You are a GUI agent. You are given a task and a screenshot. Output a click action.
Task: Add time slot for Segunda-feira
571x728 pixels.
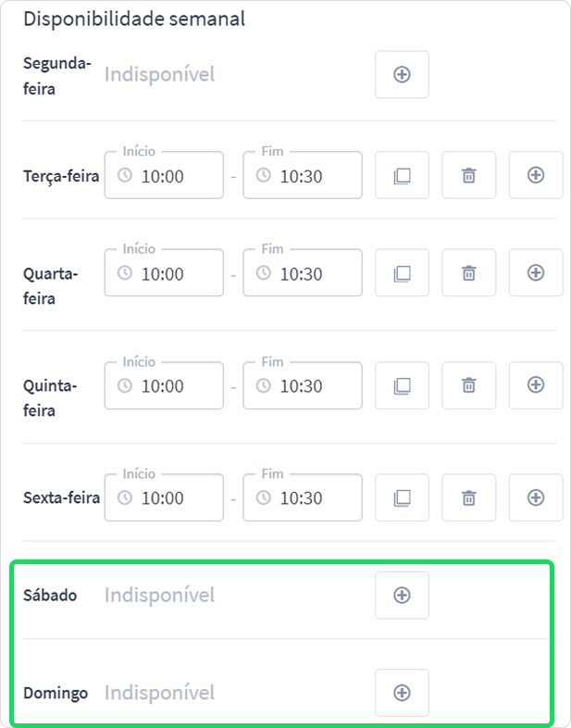point(402,74)
